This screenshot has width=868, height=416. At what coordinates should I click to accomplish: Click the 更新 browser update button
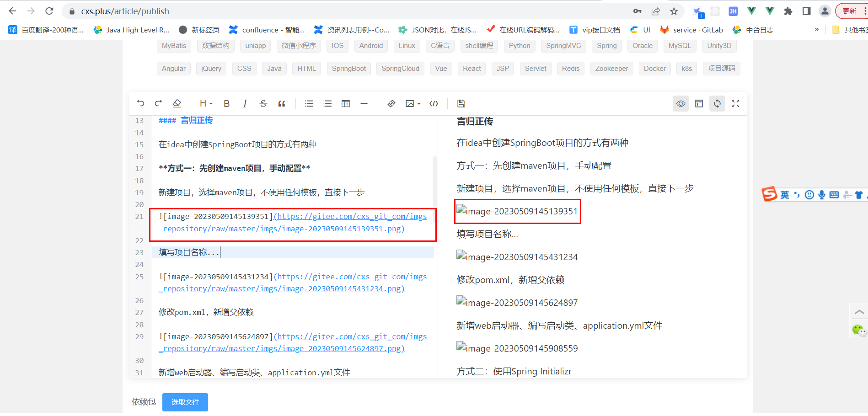pos(851,11)
